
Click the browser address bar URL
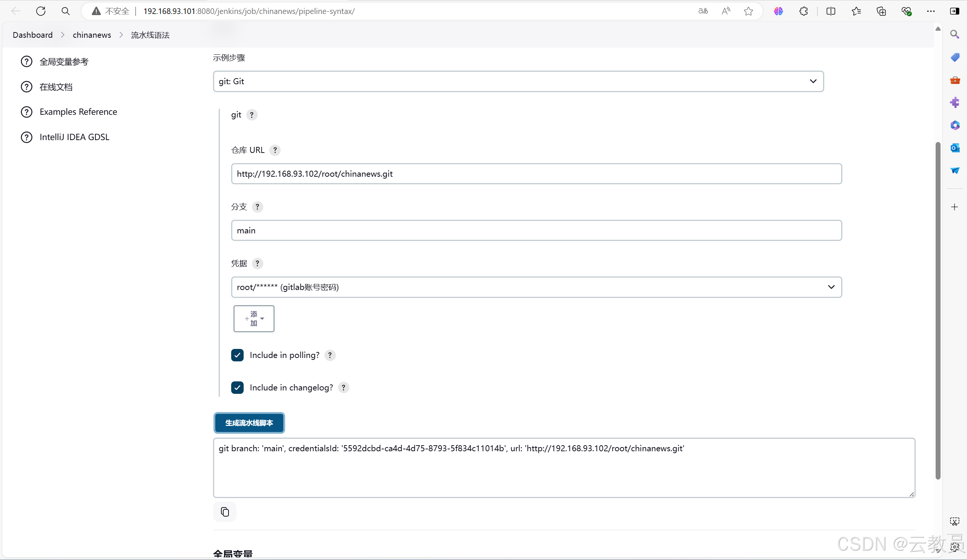249,11
